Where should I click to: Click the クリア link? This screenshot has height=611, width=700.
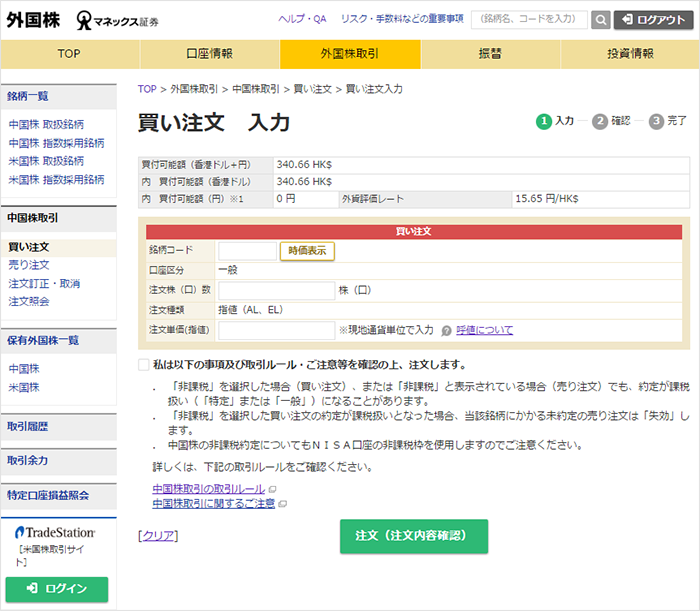pos(158,536)
